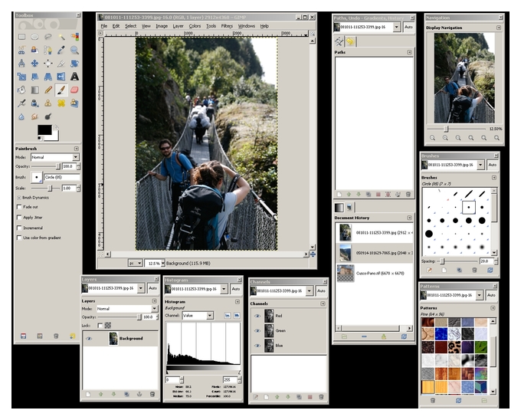
Task: Click Auto button in Patterns dock
Action: pyautogui.click(x=491, y=295)
